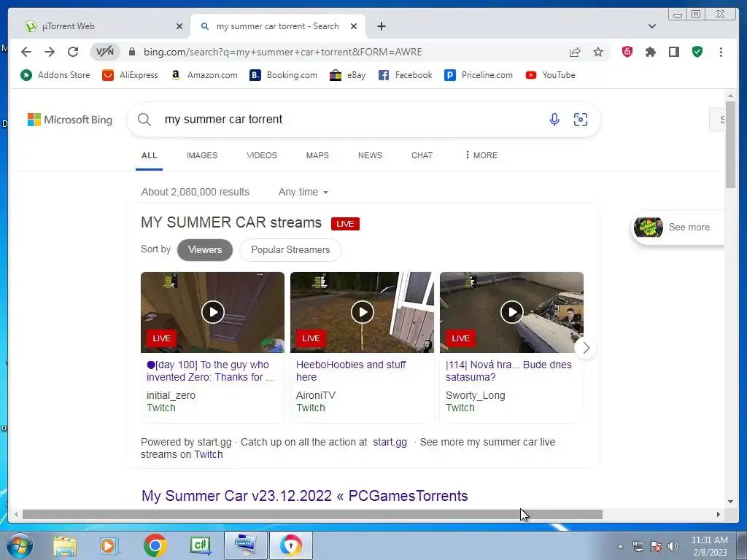Close the my summer car torrent tab
747x560 pixels.
pyautogui.click(x=354, y=26)
